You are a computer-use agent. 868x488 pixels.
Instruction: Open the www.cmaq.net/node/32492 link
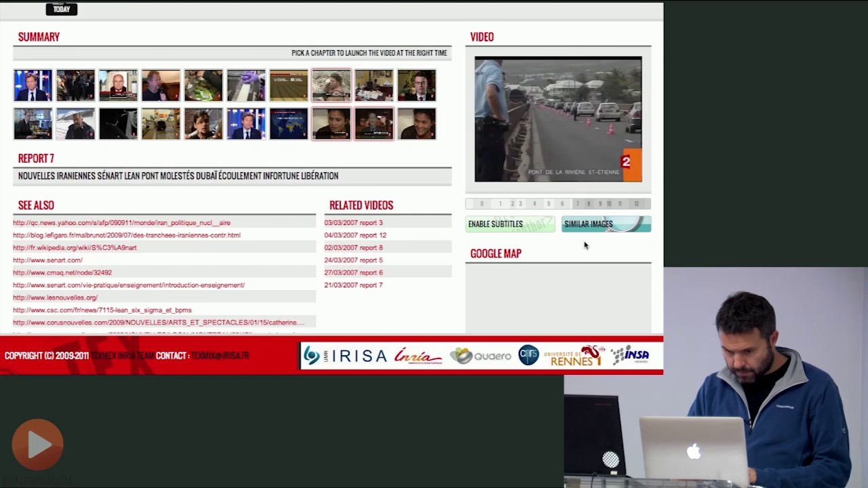tap(62, 272)
